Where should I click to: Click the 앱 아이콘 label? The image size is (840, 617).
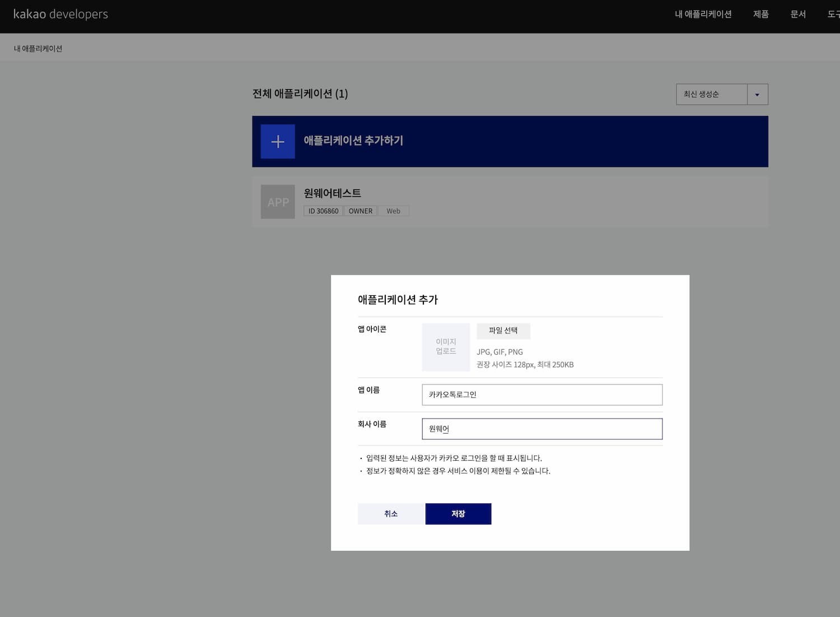372,329
